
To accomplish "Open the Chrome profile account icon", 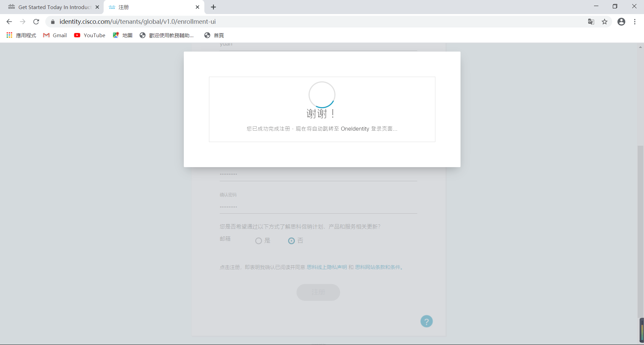I will [x=621, y=22].
